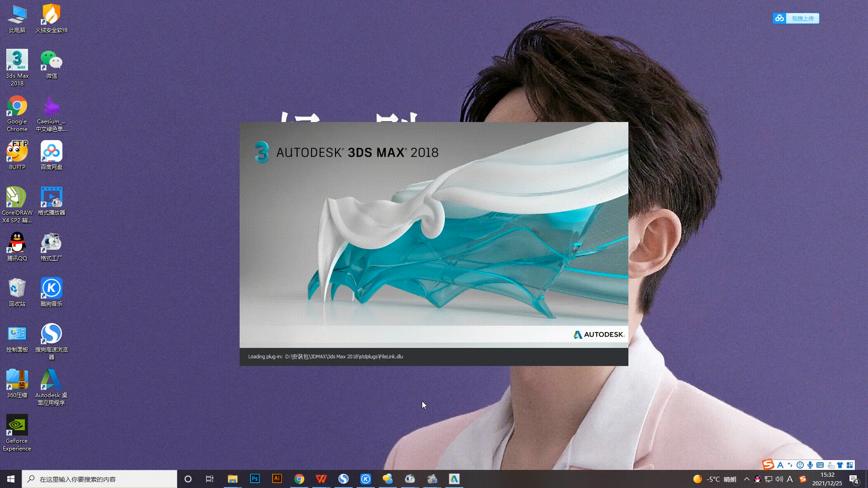Open the 酷狗音乐 desktop shortcut
Viewport: 868px width, 488px height.
(52, 292)
